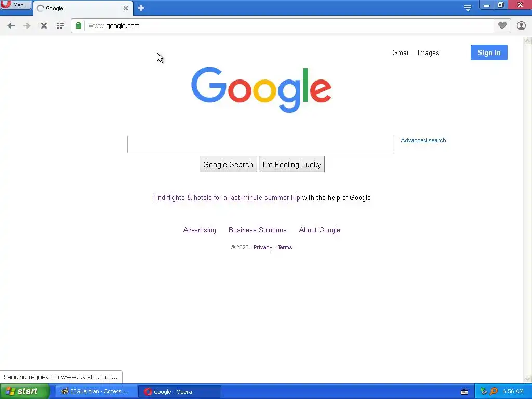The height and width of the screenshot is (399, 532).
Task: Click the scrollbar down arrow
Action: (527, 379)
